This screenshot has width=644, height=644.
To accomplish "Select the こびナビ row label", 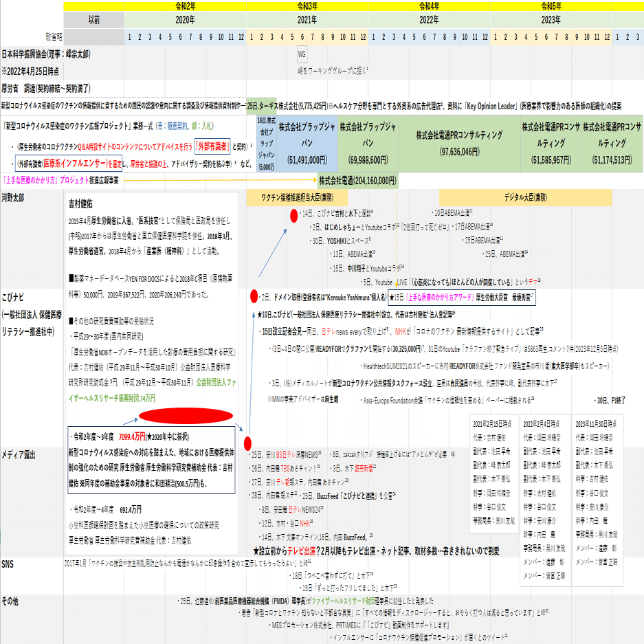I will pos(13,298).
